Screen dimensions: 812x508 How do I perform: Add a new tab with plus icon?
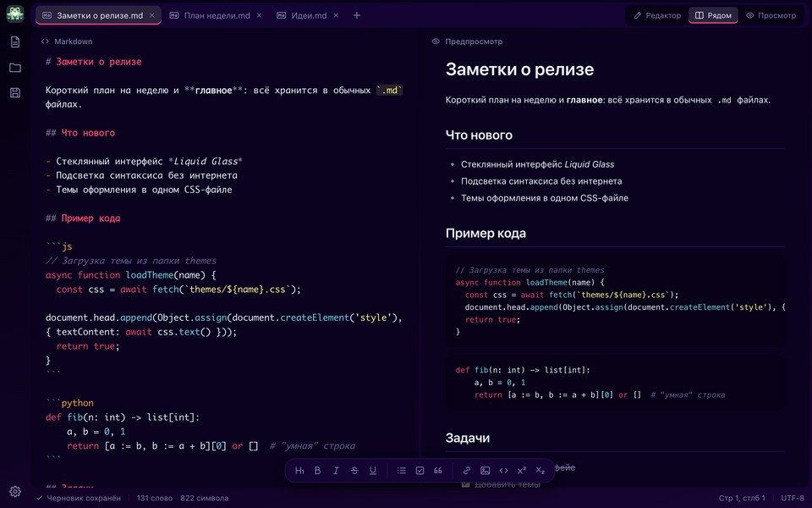click(356, 15)
